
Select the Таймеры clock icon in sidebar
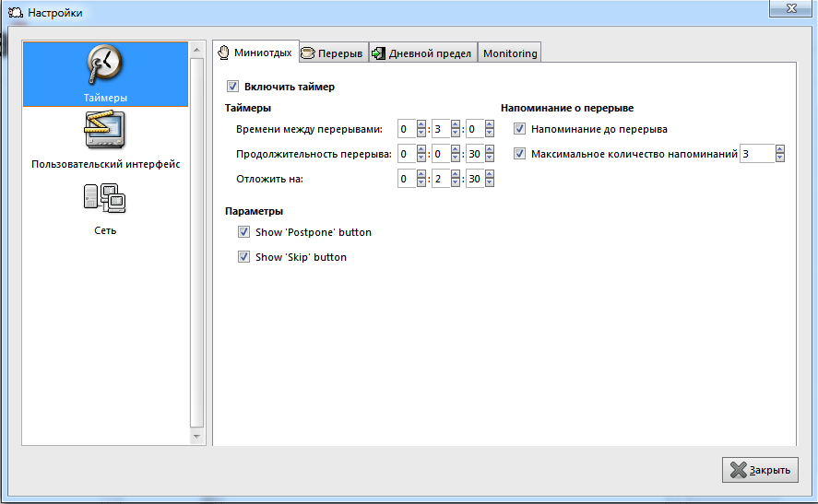pos(105,64)
